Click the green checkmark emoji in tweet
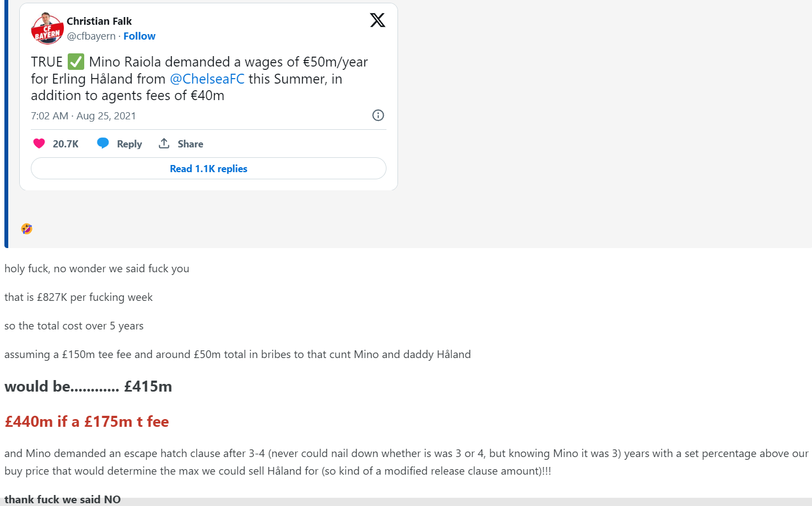Image resolution: width=812 pixels, height=506 pixels. [x=76, y=62]
